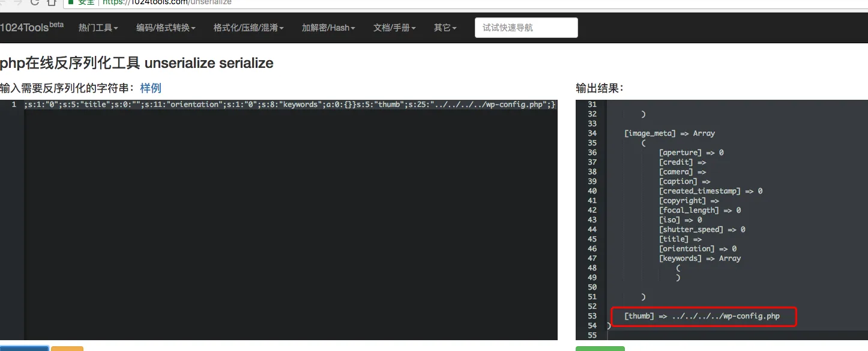Click line number 1 in the input gutter
The image size is (868, 351).
click(14, 105)
